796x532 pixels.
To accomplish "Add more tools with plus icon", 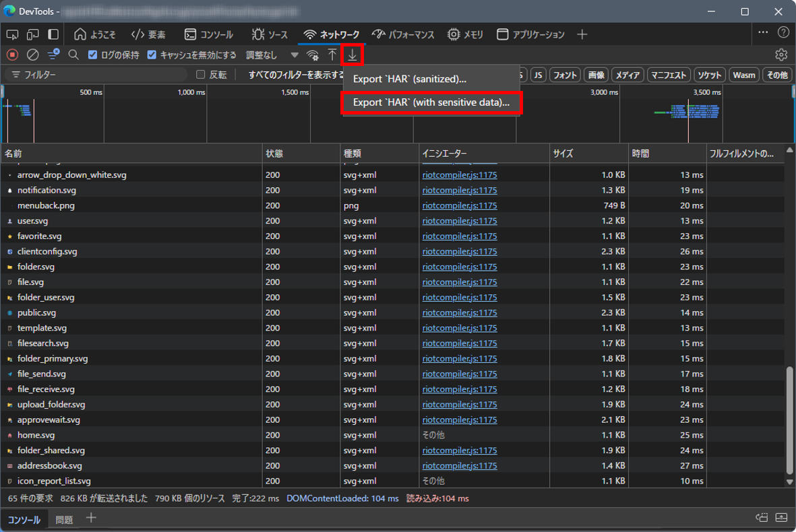I will tap(582, 34).
